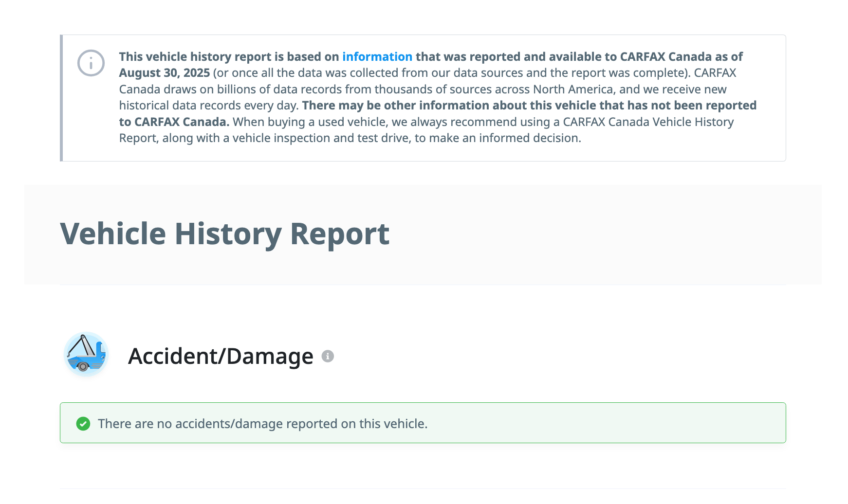Click the info circle icon in disclaimer notice
The width and height of the screenshot is (848, 504).
(91, 63)
